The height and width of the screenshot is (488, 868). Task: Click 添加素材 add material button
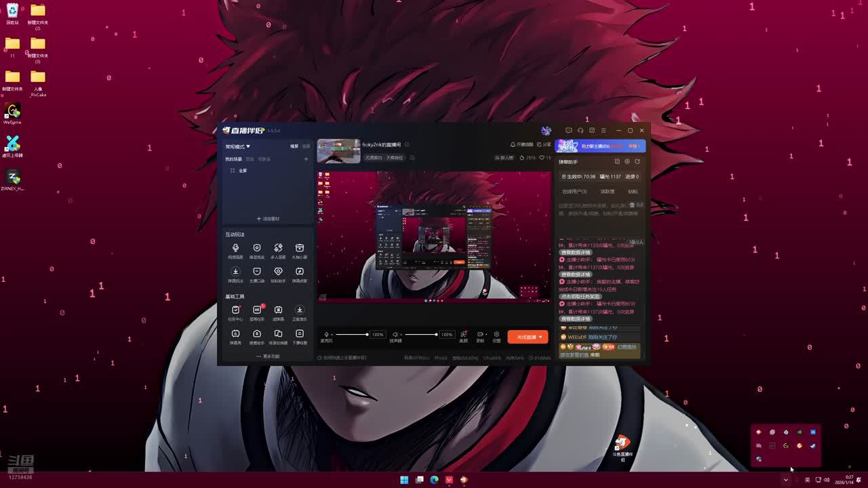coord(268,219)
